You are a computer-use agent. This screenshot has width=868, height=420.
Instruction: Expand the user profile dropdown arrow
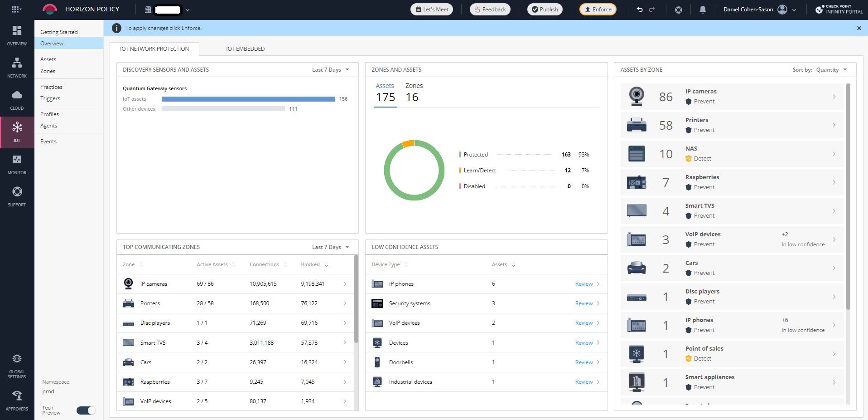(794, 10)
